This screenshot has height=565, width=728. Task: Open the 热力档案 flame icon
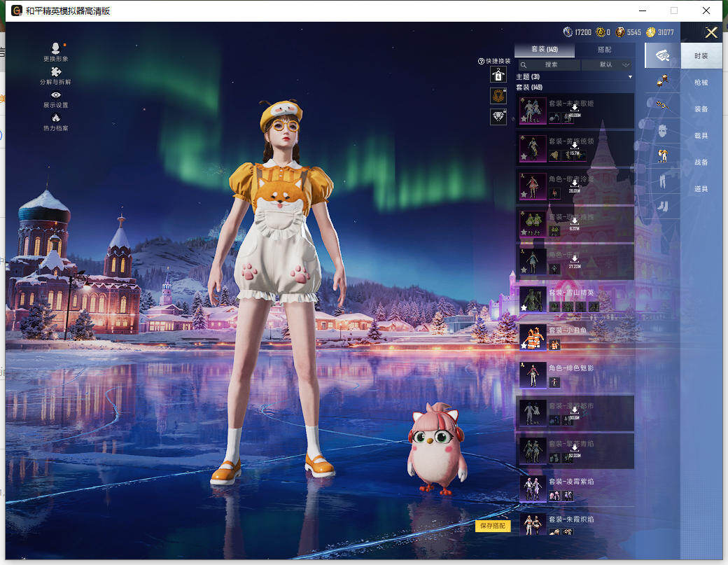pyautogui.click(x=55, y=118)
